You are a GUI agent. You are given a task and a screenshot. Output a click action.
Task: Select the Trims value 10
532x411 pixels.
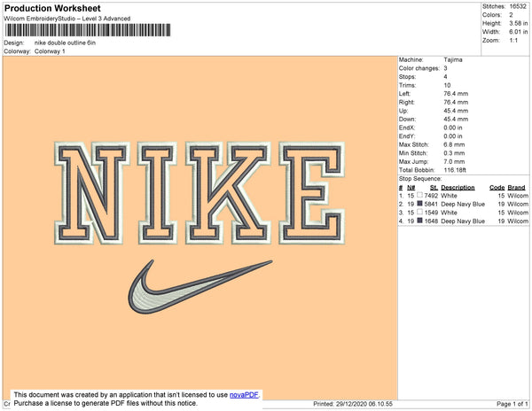pyautogui.click(x=447, y=85)
